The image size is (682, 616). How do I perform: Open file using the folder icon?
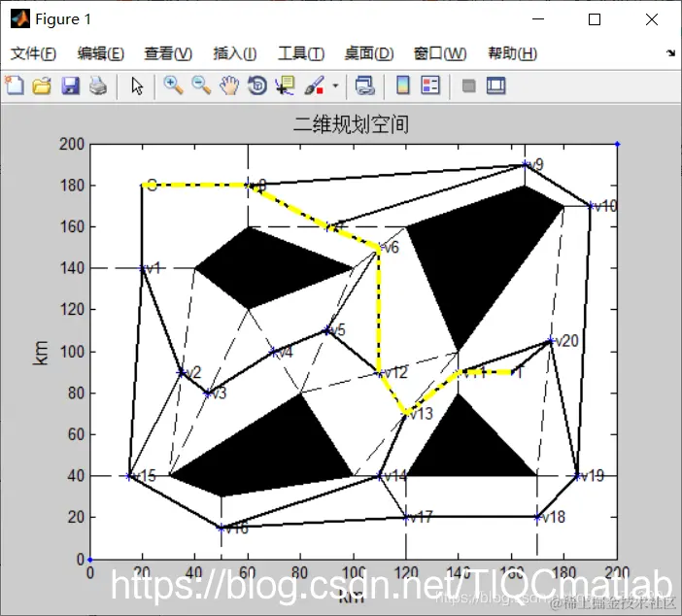[x=42, y=86]
